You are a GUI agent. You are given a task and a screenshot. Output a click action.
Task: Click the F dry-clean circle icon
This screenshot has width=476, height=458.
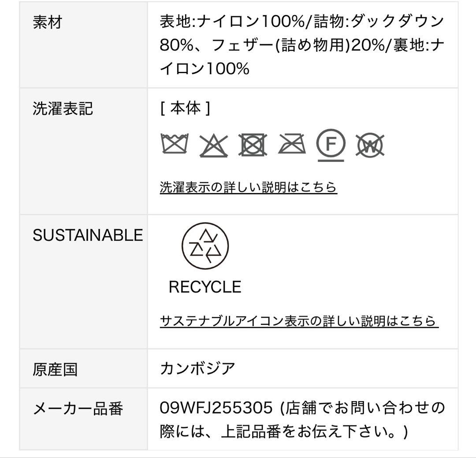point(331,145)
